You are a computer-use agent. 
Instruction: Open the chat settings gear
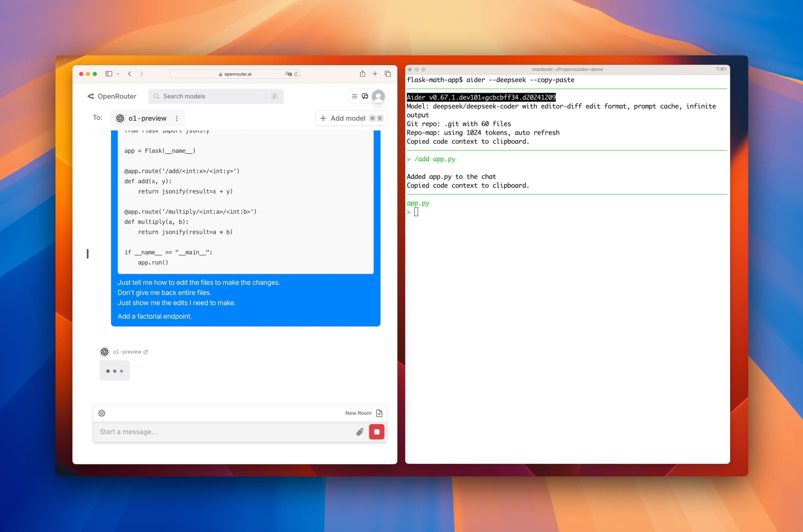(102, 413)
